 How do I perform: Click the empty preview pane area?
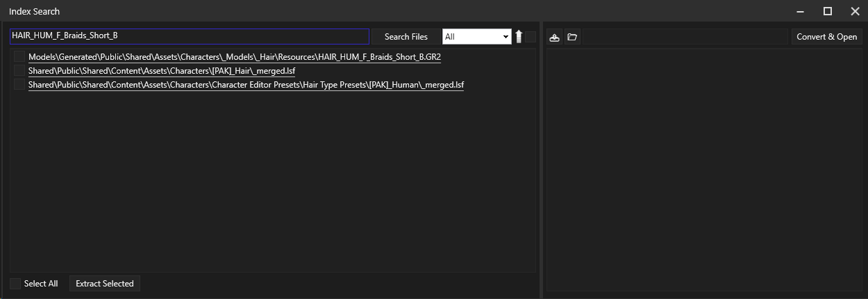click(x=704, y=170)
